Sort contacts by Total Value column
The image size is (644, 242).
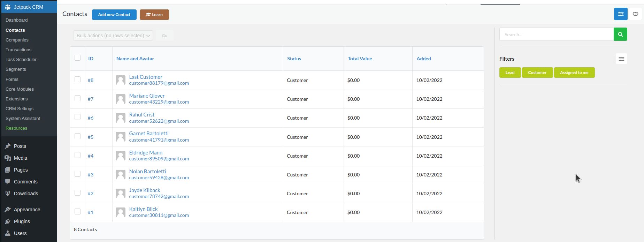coord(360,59)
